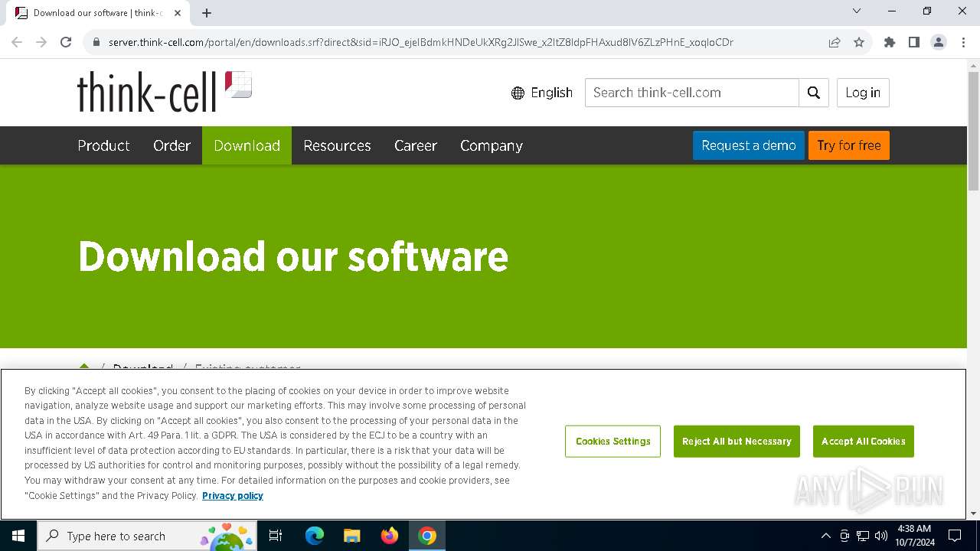This screenshot has width=980, height=551.
Task: Open volume control tray icon
Action: pos(881,536)
